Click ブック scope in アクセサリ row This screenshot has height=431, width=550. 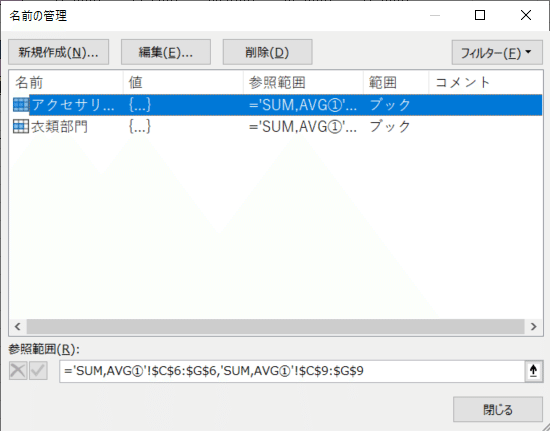390,105
